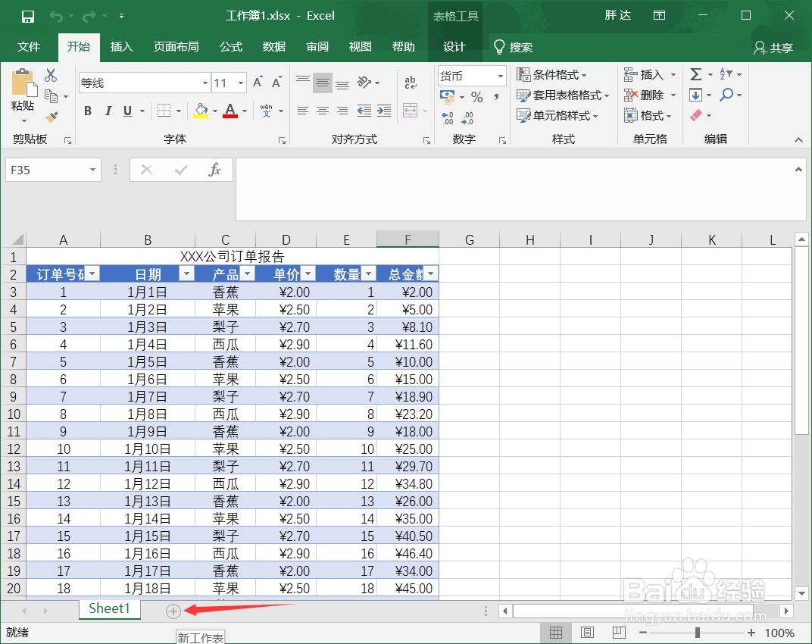This screenshot has width=812, height=644.
Task: Switch to the 数据 tab
Action: (x=274, y=47)
